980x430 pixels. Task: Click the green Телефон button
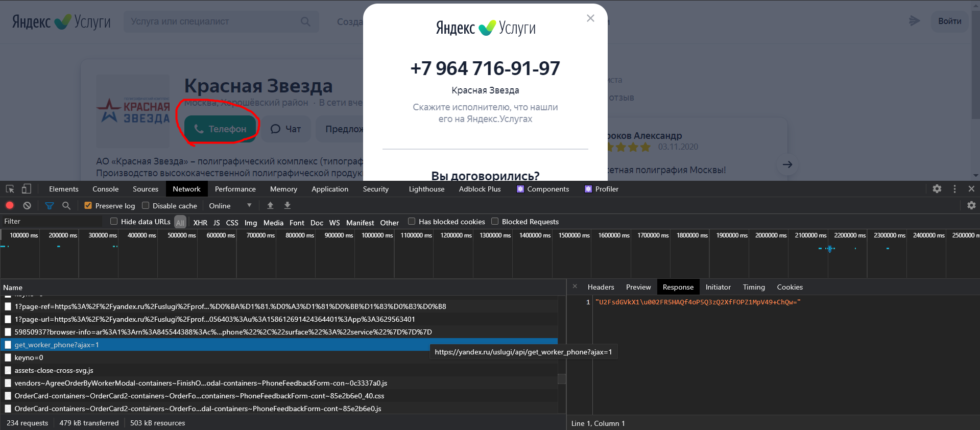point(220,129)
